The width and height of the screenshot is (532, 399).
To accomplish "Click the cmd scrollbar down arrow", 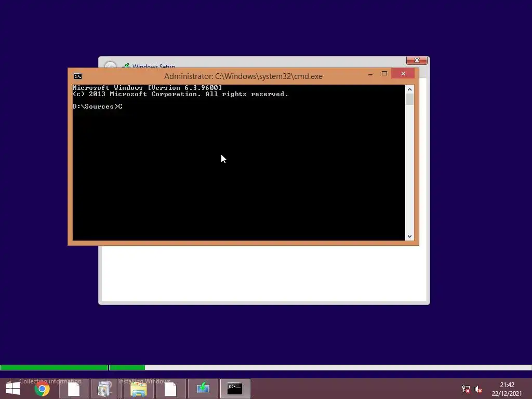I will tap(409, 236).
